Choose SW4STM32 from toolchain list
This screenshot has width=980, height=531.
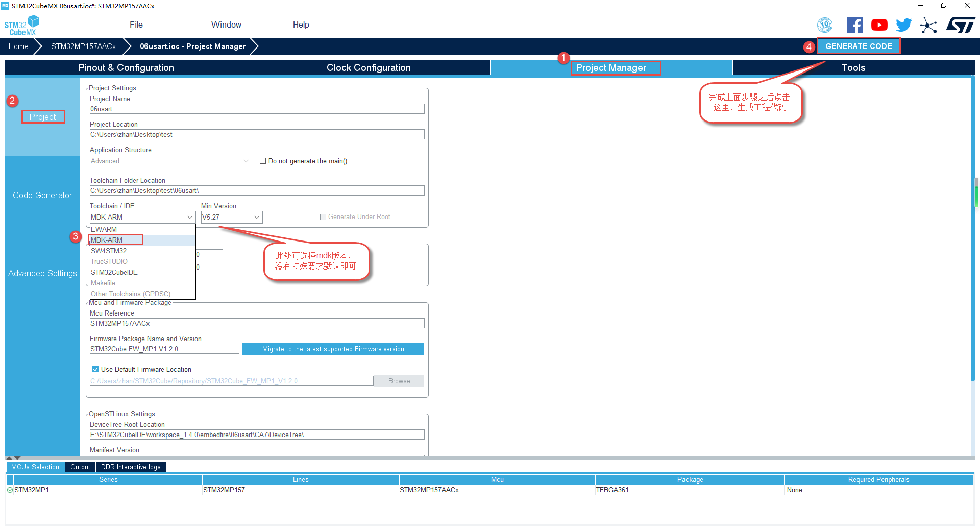(x=142, y=251)
